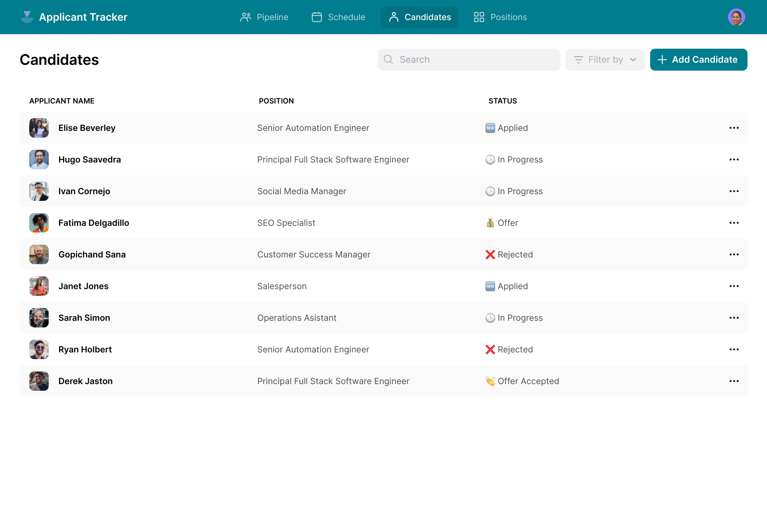Screen dimensions: 767x532
Task: Click the user profile avatar top right
Action: tap(736, 17)
